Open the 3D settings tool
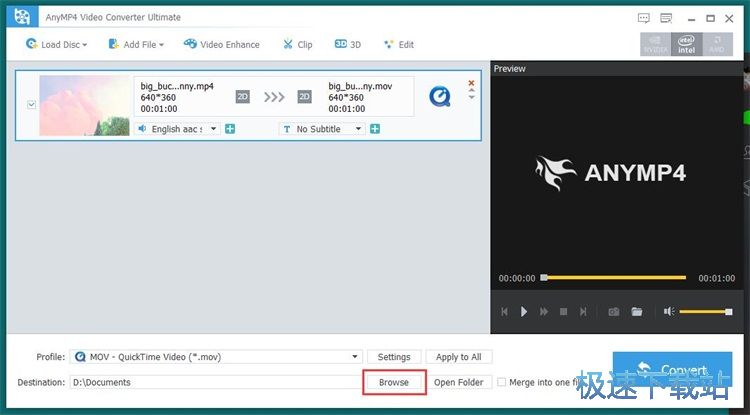 (348, 44)
